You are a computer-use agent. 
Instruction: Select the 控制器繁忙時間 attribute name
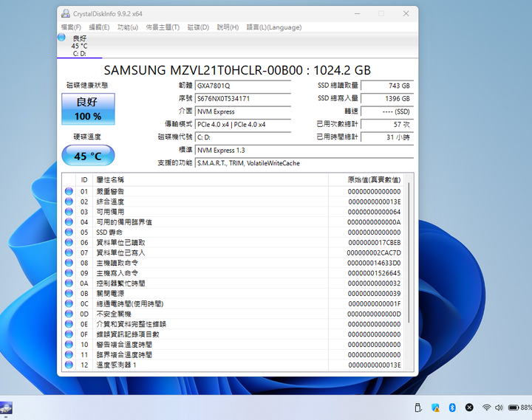[120, 283]
